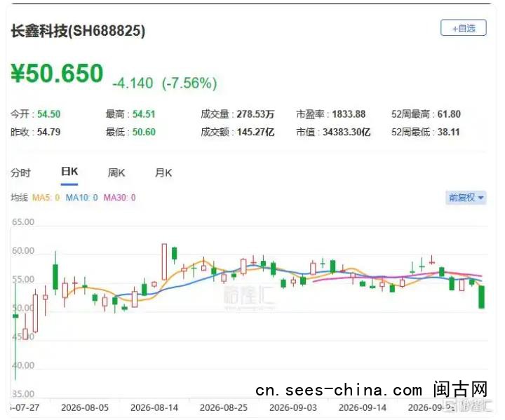Image resolution: width=505 pixels, height=420 pixels.
Task: Click the 2026-08-14 date axis label
Action: click(154, 408)
